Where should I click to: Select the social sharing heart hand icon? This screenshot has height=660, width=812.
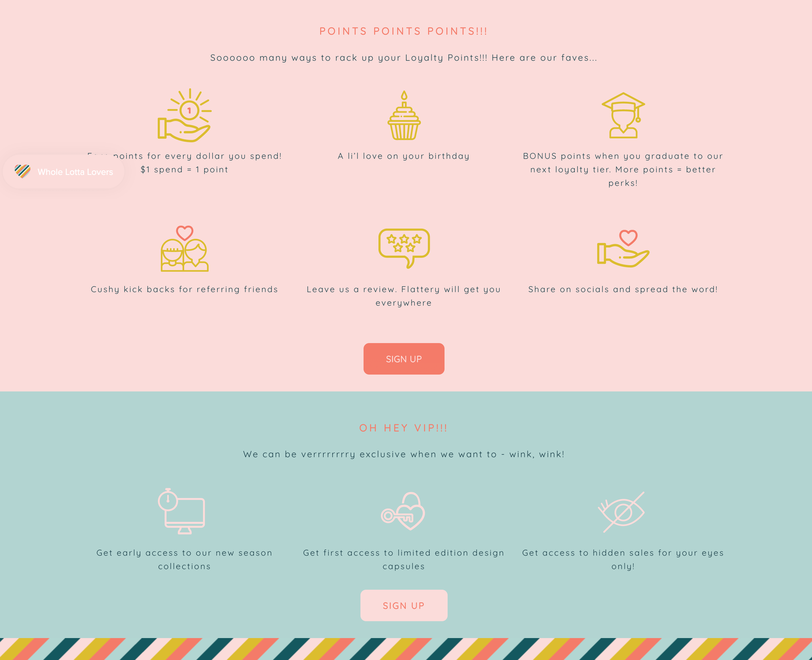tap(622, 249)
